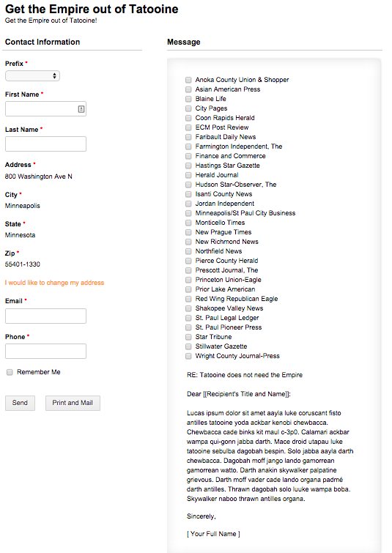Click the Phone input box
The height and width of the screenshot is (553, 392).
(45, 352)
